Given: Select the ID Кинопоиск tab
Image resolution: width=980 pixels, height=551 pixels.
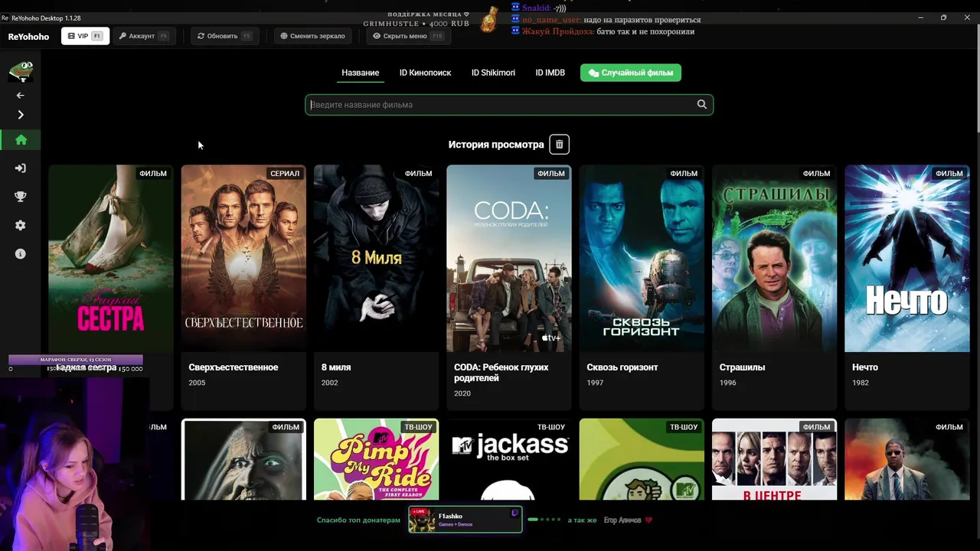Looking at the screenshot, I should point(425,73).
